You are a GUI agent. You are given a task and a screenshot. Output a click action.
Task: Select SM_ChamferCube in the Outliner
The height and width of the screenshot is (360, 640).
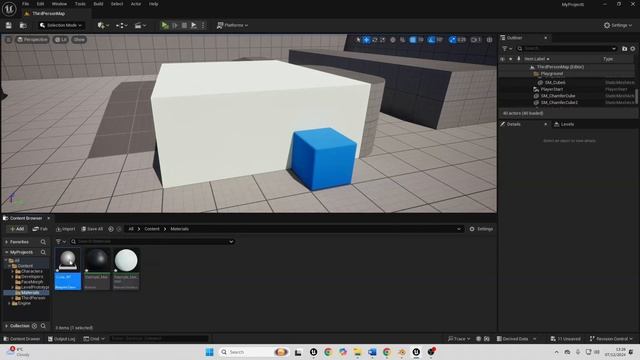pos(558,96)
